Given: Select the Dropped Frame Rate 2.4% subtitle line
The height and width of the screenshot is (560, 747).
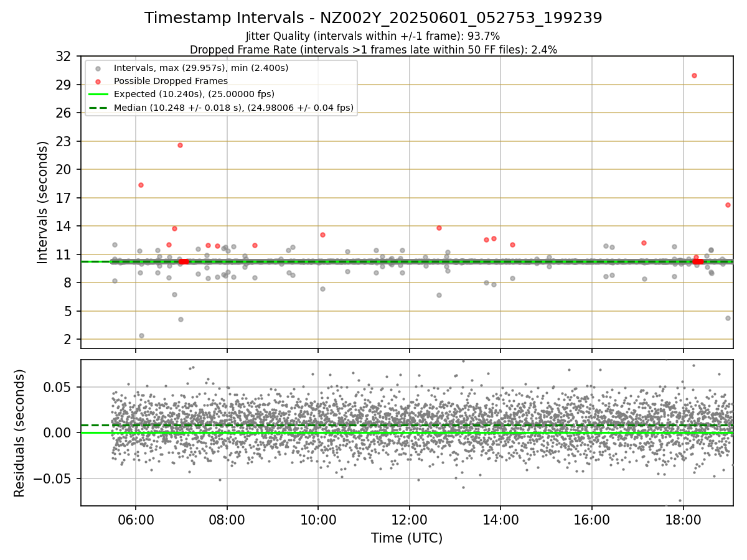Looking at the screenshot, I should coord(374,49).
